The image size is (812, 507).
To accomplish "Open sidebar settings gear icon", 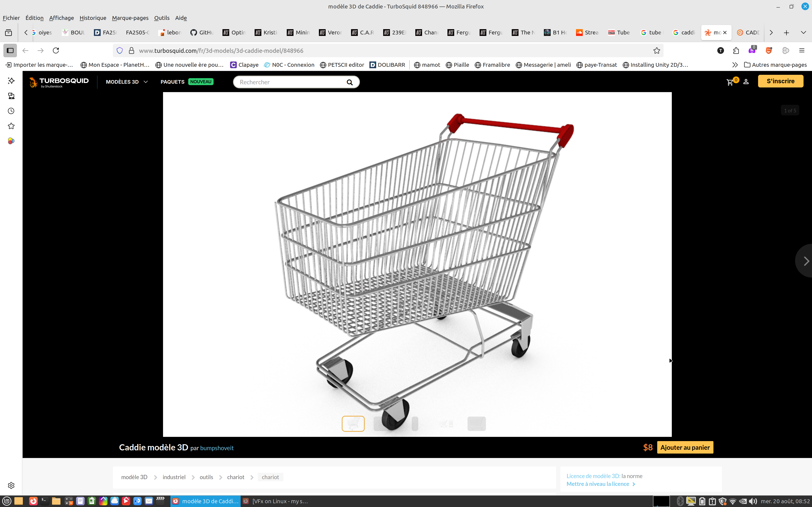I will (11, 485).
